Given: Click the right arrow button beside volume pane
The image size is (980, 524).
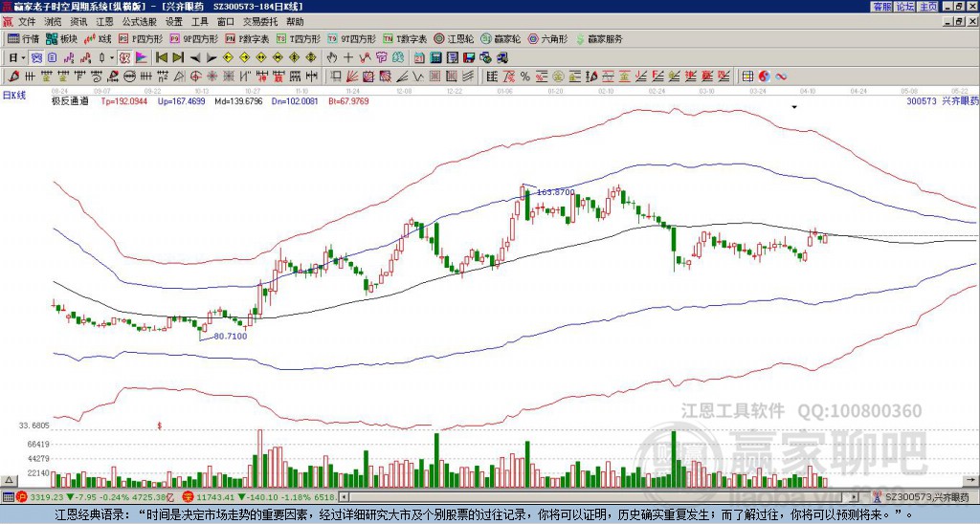Looking at the screenshot, I should [971, 480].
